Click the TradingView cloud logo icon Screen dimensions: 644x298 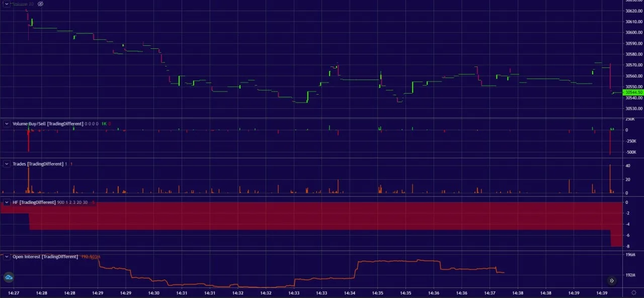coord(9,277)
